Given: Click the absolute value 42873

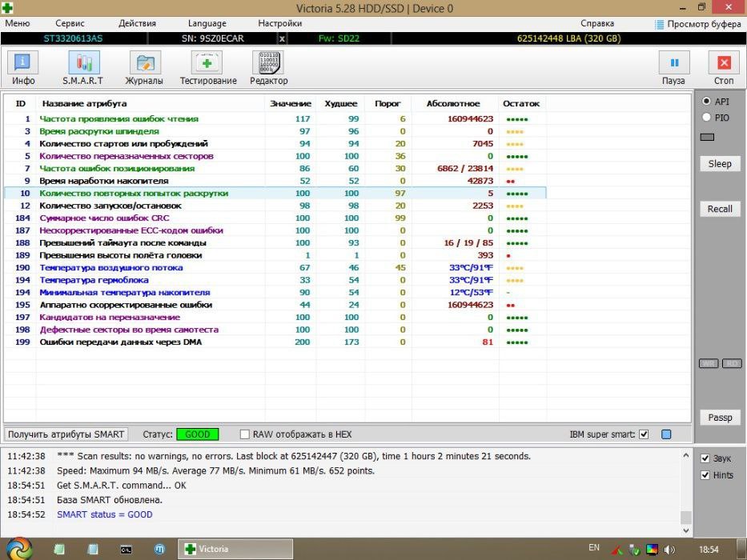Looking at the screenshot, I should pos(480,181).
